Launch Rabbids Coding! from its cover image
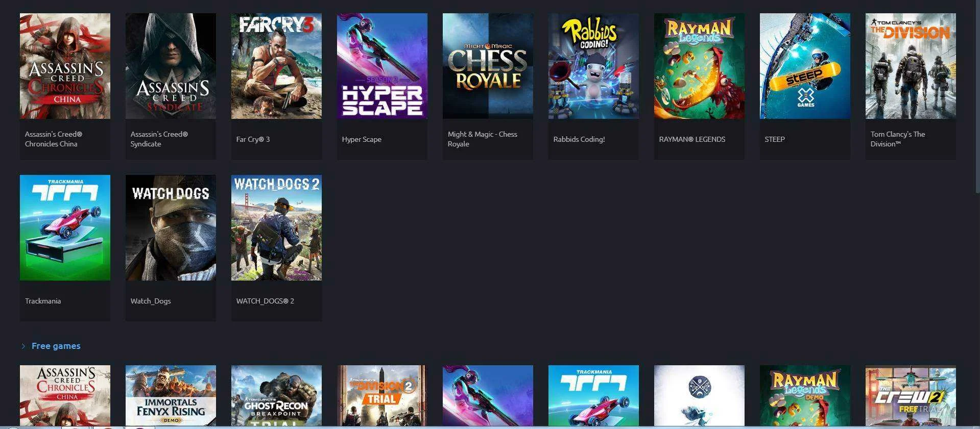This screenshot has width=980, height=429. coord(593,66)
